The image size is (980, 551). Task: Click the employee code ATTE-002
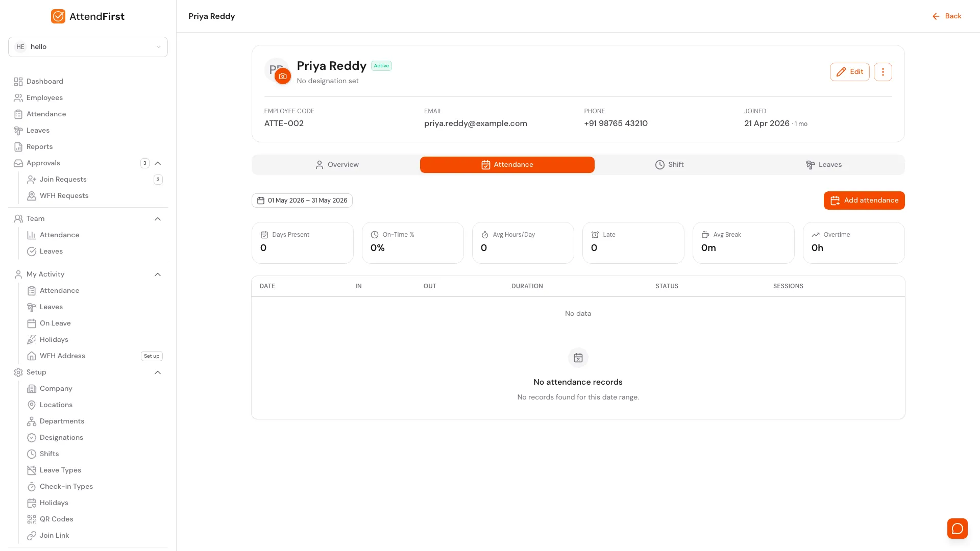tap(284, 123)
